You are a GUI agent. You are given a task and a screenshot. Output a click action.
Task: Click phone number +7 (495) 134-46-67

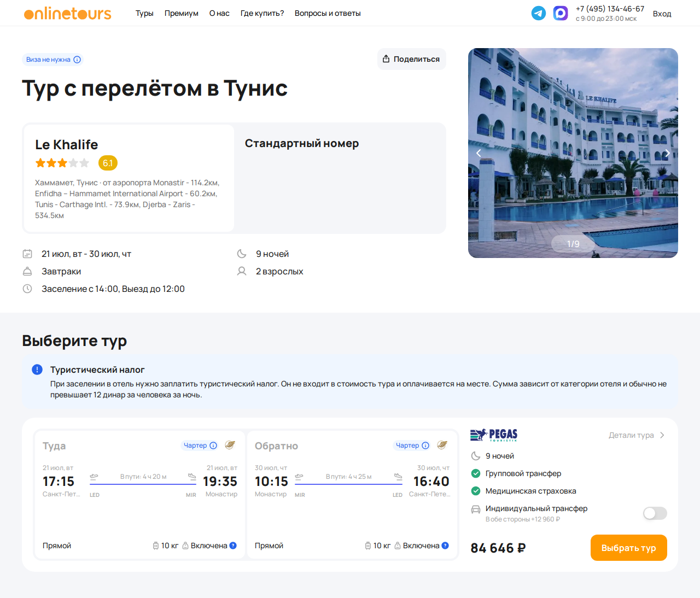[x=610, y=9]
